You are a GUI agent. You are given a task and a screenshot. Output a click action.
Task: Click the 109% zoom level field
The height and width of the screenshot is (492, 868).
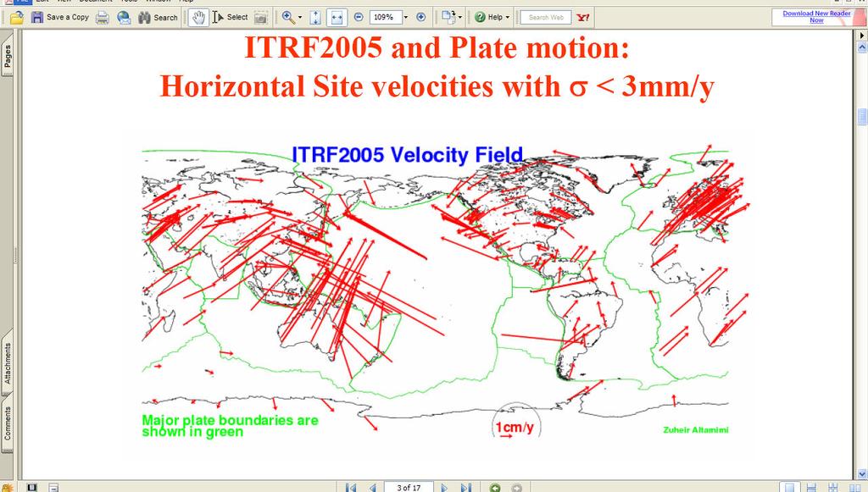click(x=386, y=17)
